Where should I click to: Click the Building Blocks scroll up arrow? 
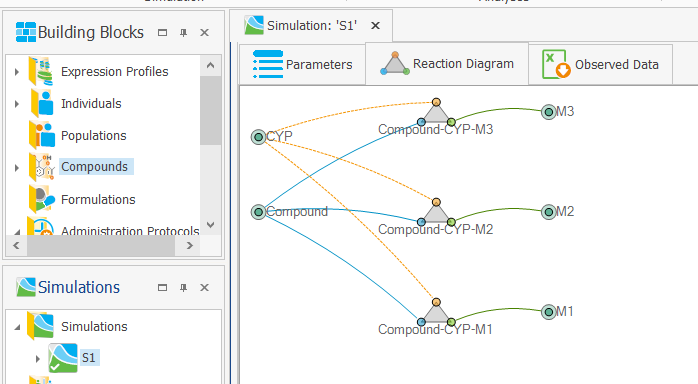(x=211, y=65)
